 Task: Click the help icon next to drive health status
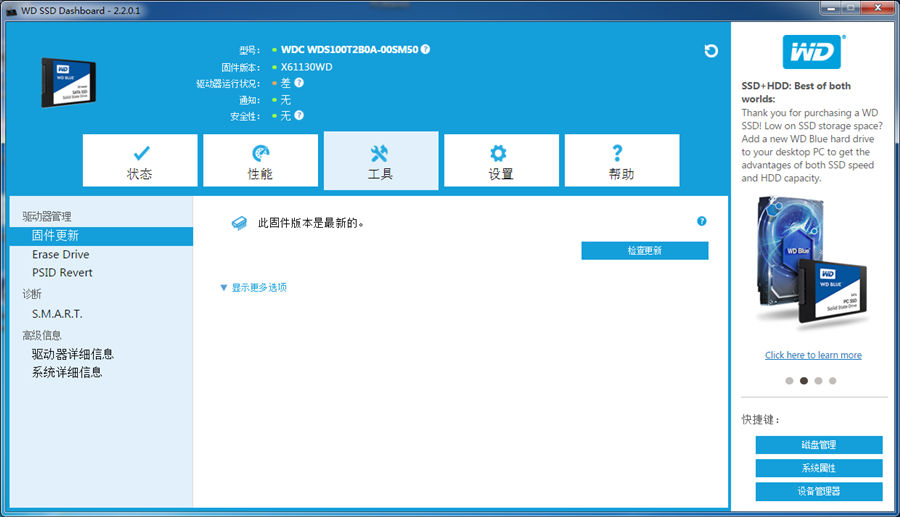(299, 83)
